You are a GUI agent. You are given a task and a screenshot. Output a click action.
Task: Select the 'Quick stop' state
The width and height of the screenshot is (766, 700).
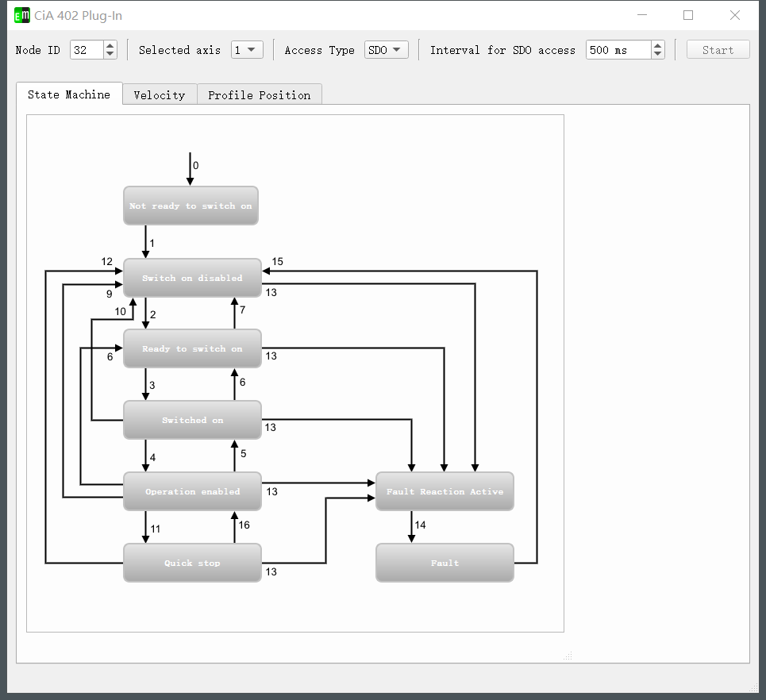tap(192, 563)
